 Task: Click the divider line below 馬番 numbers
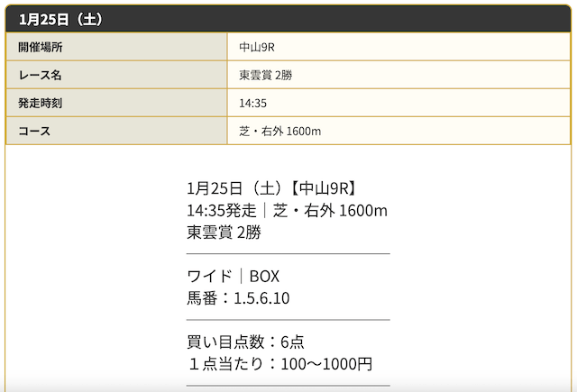coord(288,320)
